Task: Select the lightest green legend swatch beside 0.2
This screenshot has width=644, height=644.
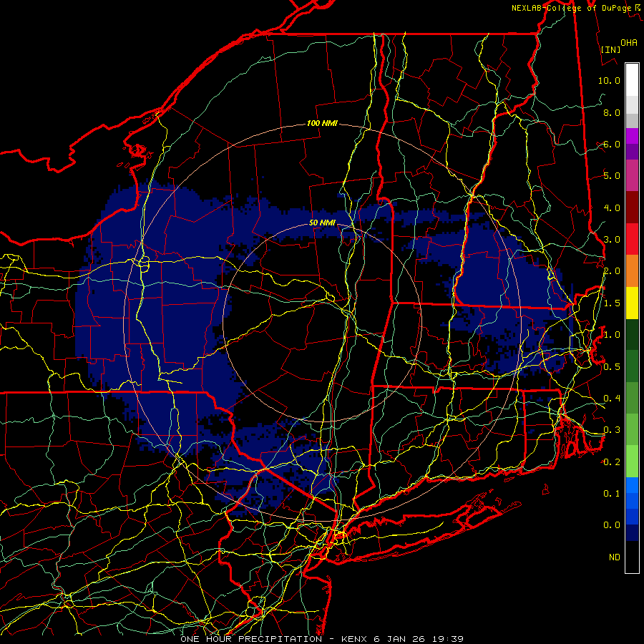Action: click(632, 462)
